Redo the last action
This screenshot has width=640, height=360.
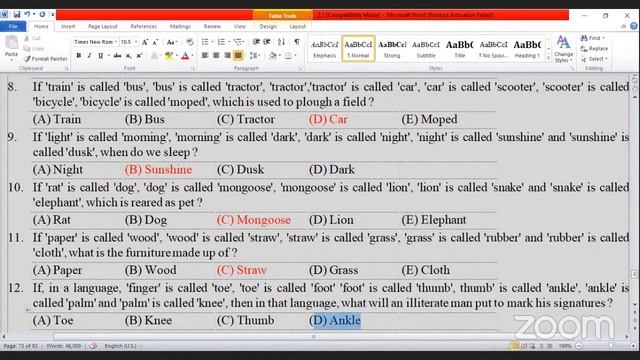click(x=42, y=15)
